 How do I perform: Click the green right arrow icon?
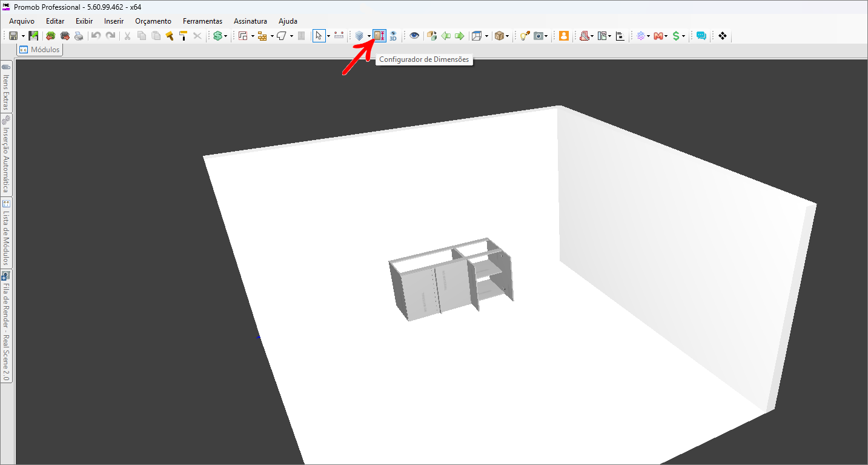(460, 36)
